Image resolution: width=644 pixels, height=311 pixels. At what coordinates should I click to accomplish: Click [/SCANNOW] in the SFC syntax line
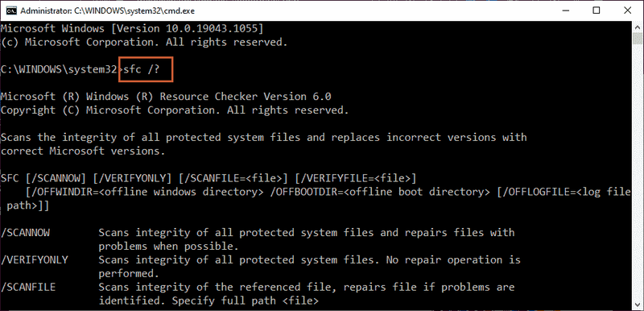coord(56,179)
